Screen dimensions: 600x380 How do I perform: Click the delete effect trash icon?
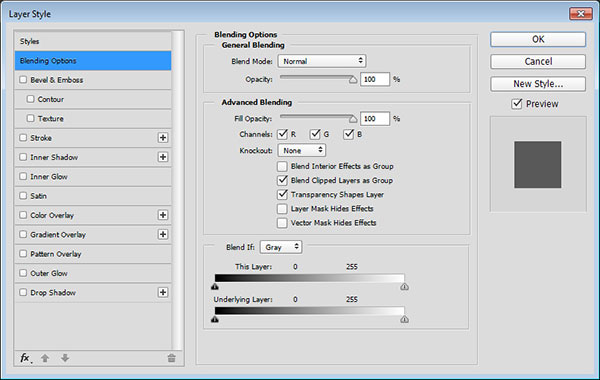click(x=171, y=358)
